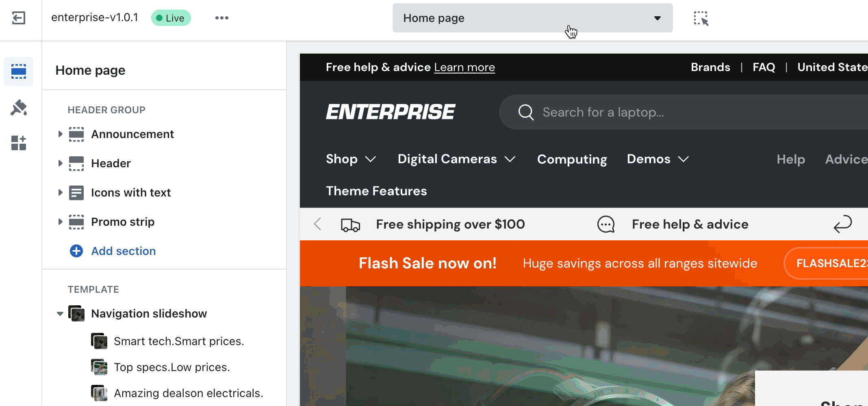
Task: Click the Free shipping over $100 text
Action: [x=450, y=224]
